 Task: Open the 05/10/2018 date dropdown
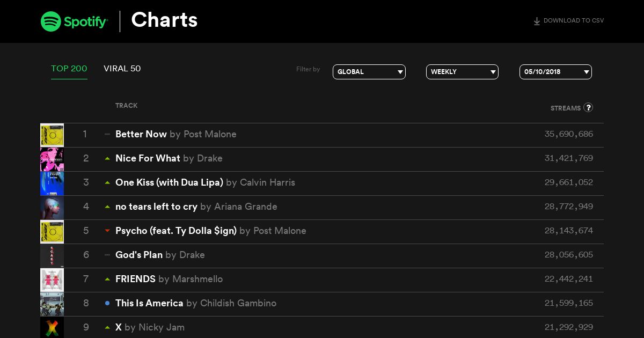[x=555, y=72]
